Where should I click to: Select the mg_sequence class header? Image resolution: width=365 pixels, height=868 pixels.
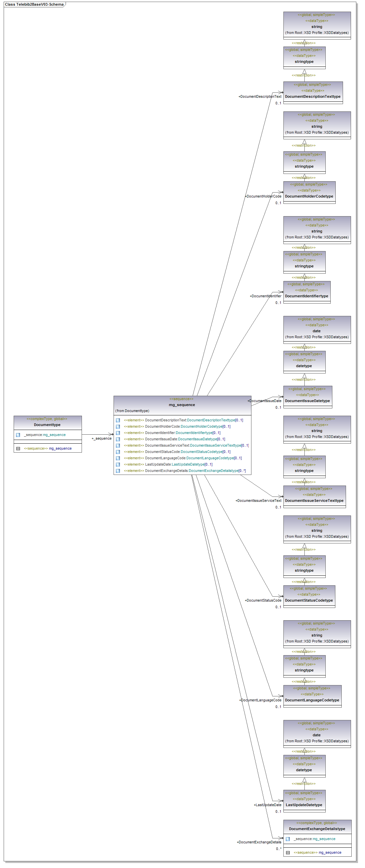[182, 405]
